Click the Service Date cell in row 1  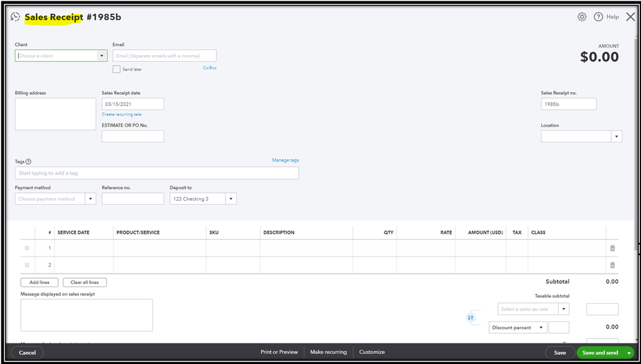click(84, 248)
